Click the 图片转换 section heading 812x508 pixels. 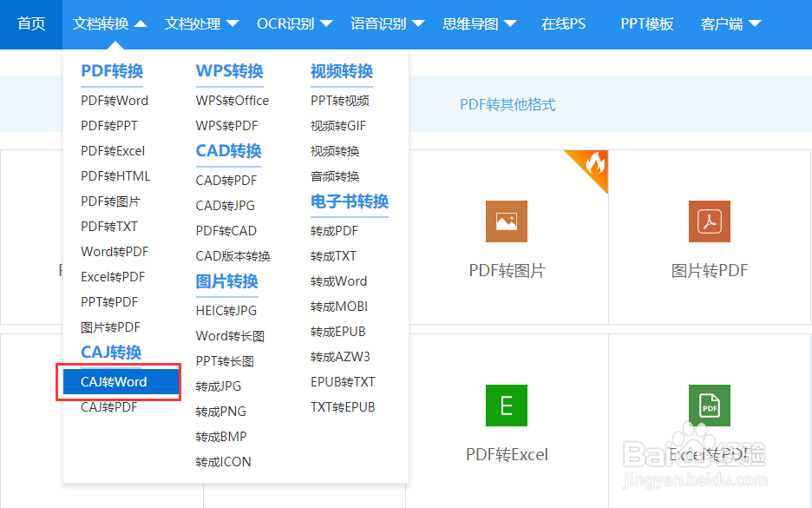coord(226,281)
